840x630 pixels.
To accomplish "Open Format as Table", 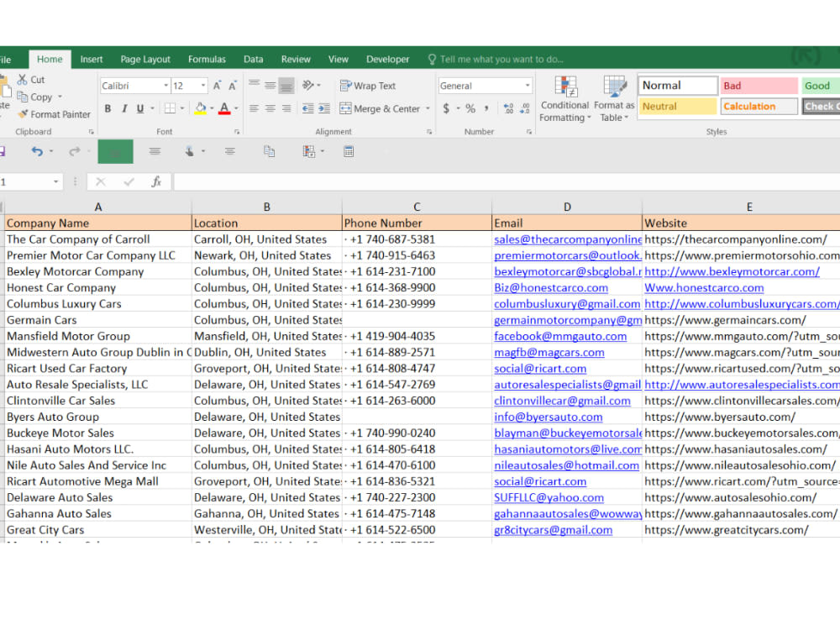I will click(x=614, y=99).
